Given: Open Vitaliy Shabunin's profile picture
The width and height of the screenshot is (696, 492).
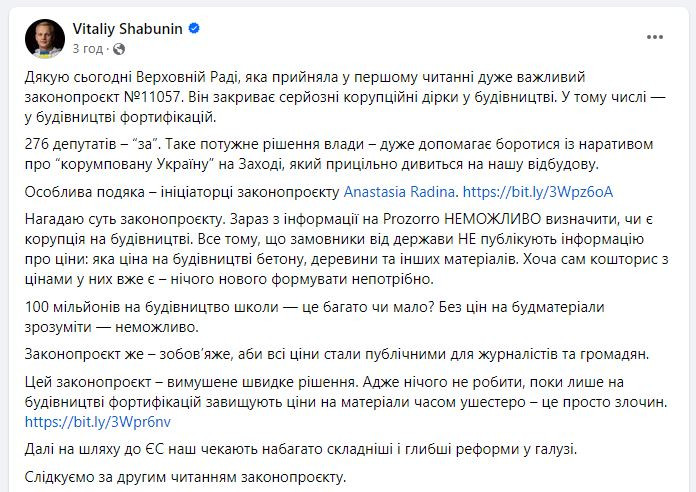Looking at the screenshot, I should tap(45, 39).
